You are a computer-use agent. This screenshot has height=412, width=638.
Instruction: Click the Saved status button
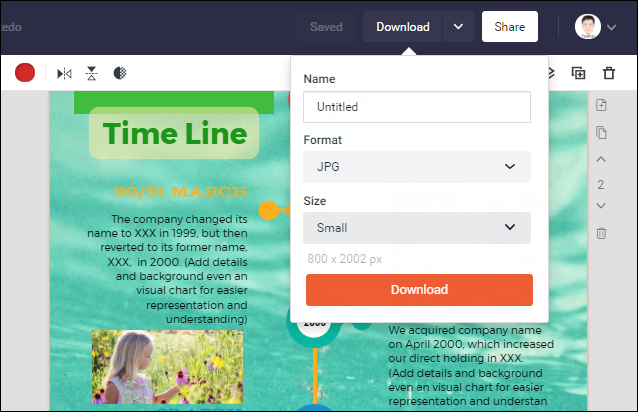click(326, 27)
